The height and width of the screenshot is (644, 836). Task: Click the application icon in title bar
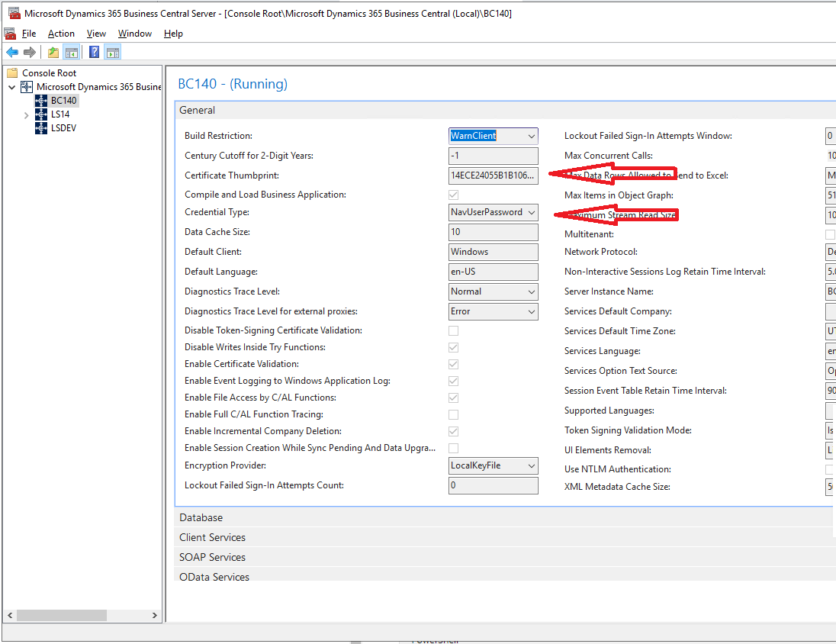pos(14,13)
